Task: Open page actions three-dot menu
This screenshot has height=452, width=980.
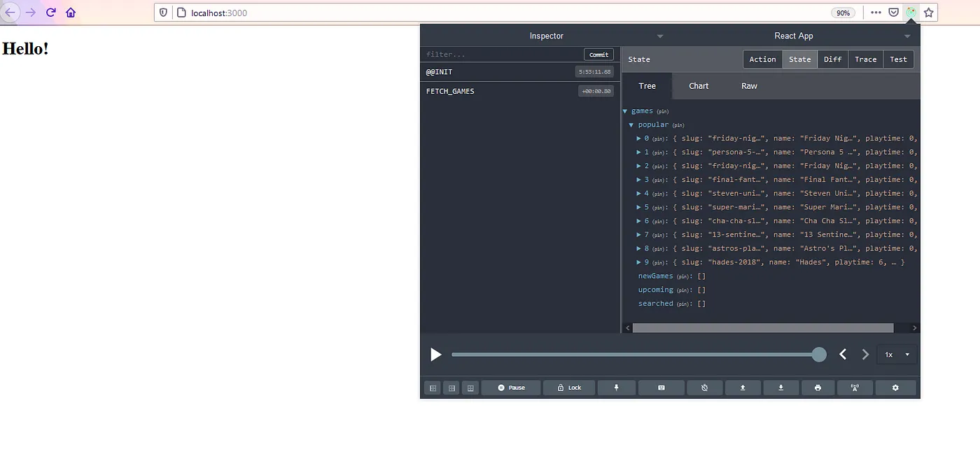Action: pos(876,13)
